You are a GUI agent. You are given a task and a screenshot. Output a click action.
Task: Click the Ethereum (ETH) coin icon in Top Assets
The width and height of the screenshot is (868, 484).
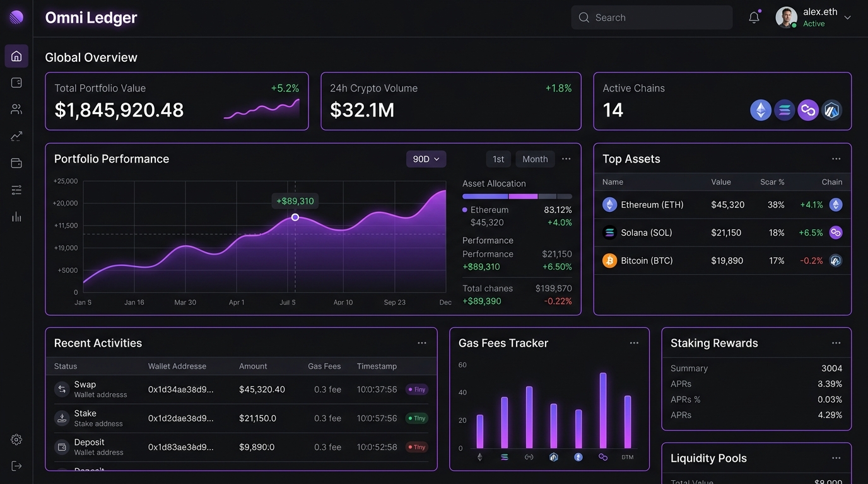click(x=609, y=205)
